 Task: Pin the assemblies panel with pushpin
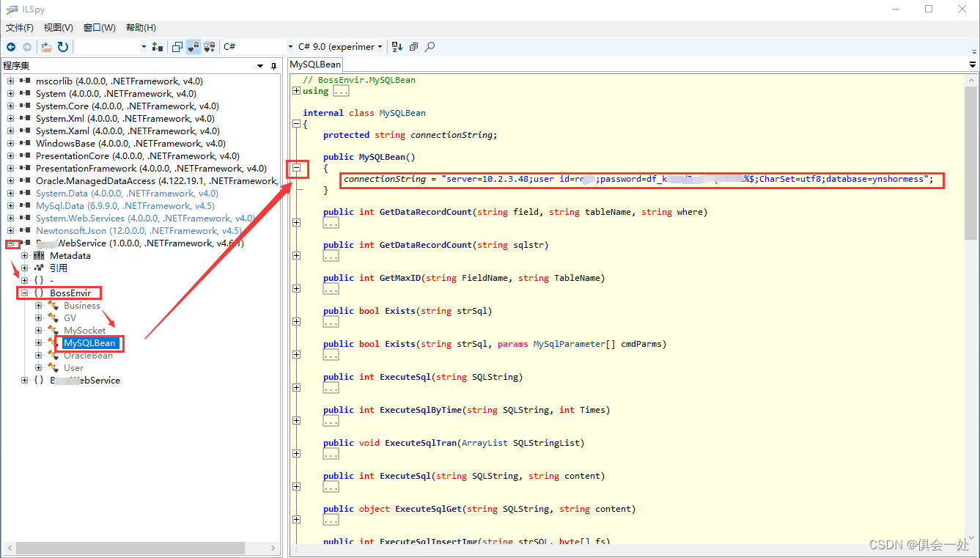click(274, 66)
